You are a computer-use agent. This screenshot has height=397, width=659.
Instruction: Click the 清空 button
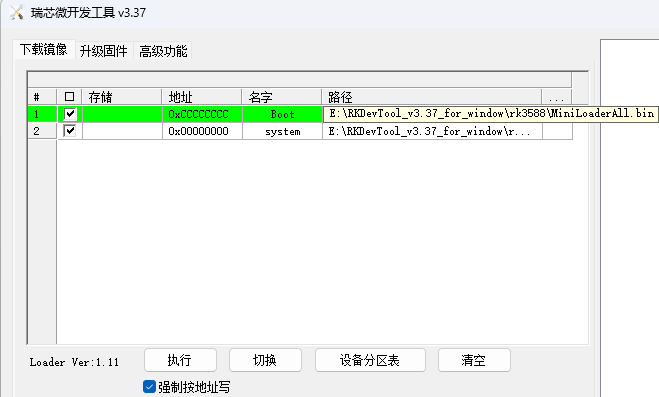click(x=474, y=360)
